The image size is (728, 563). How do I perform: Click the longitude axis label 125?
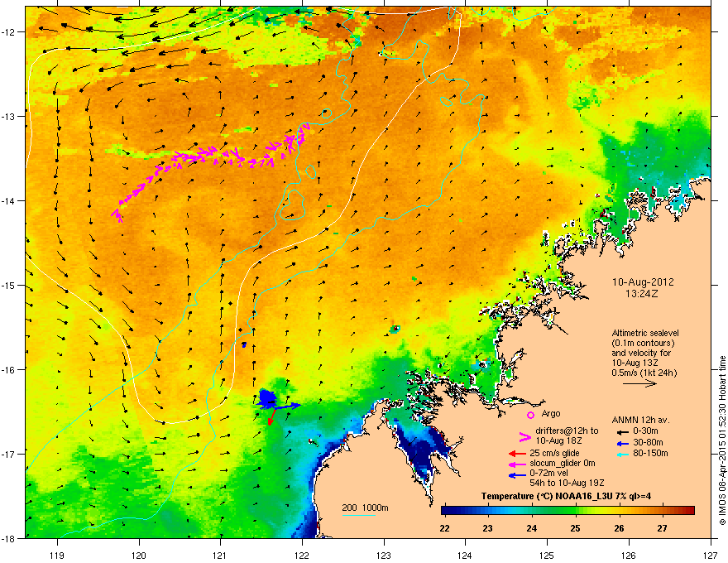tap(547, 555)
